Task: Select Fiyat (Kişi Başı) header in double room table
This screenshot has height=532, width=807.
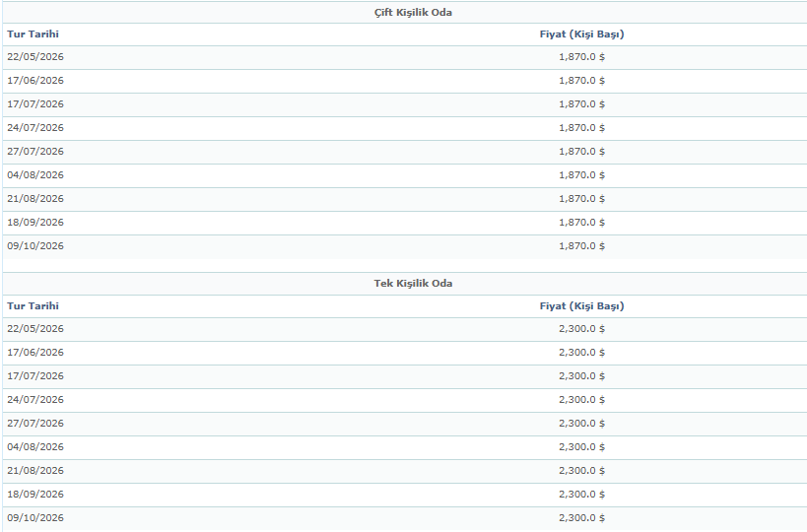Action: point(581,34)
